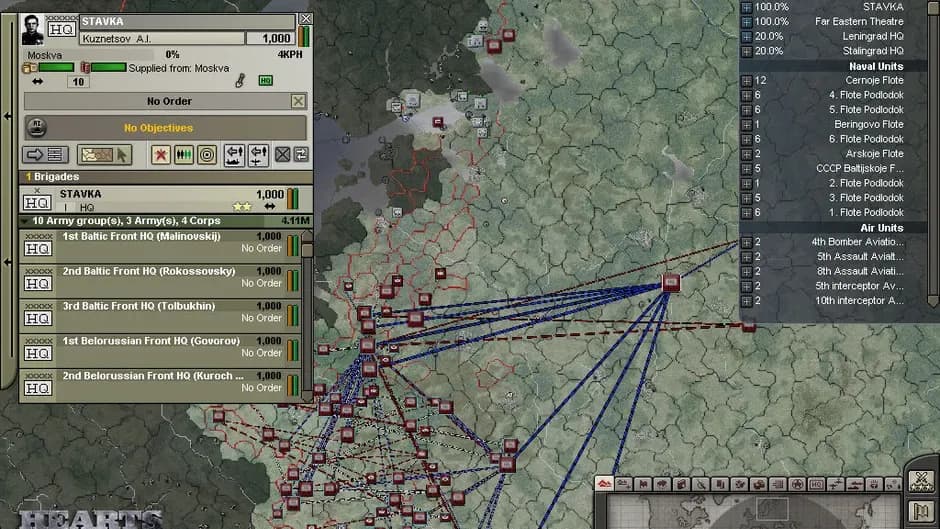
Task: Switch to second map mode tab
Action: 623,484
